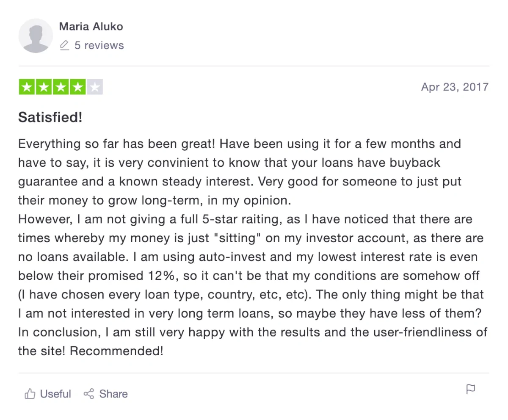Open the "Satisfied!" review title

50,117
